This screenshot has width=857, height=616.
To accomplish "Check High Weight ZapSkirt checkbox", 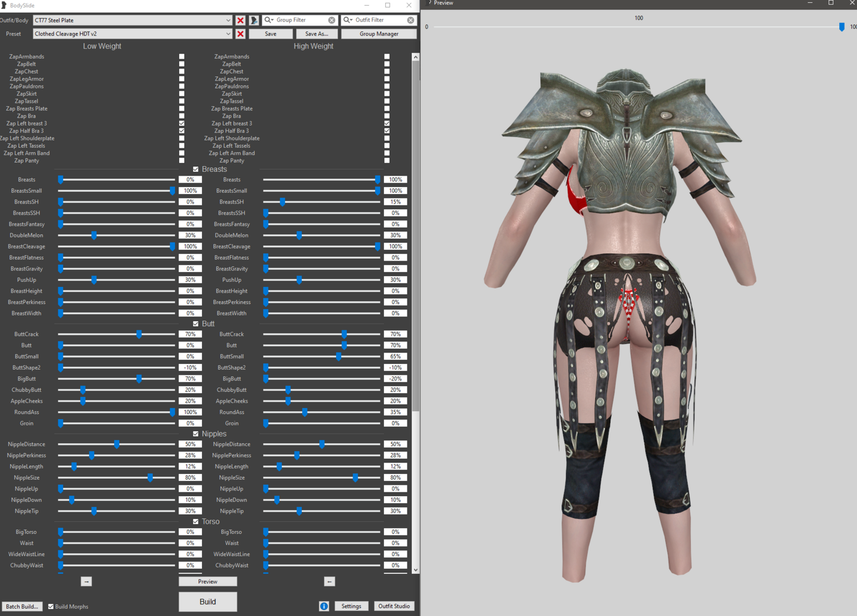I will tap(387, 94).
